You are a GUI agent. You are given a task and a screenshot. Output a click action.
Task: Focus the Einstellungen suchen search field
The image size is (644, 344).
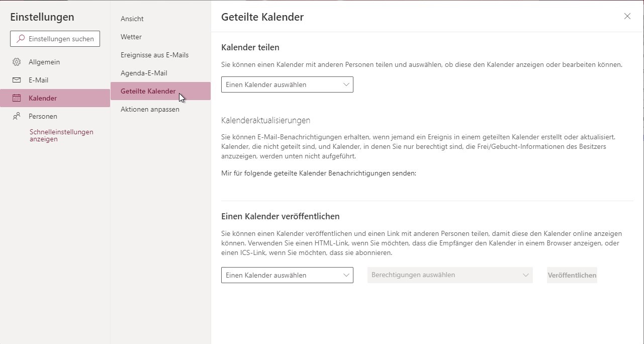point(55,39)
